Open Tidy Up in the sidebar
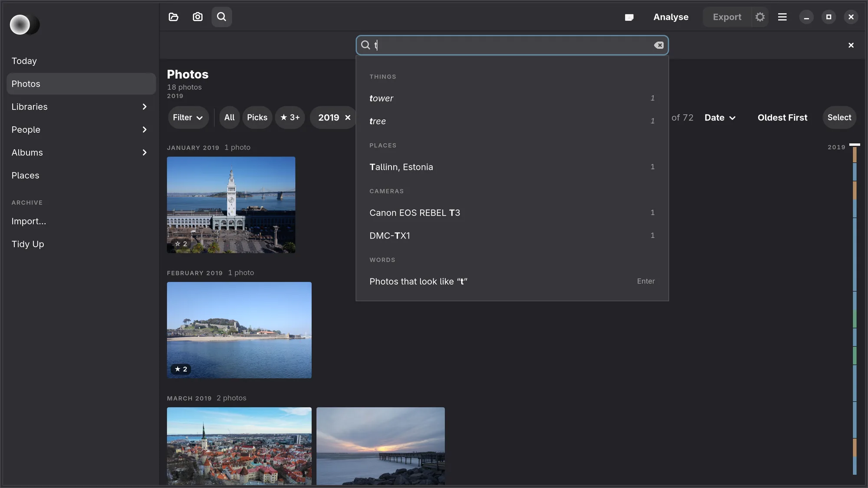The image size is (868, 488). tap(81, 244)
